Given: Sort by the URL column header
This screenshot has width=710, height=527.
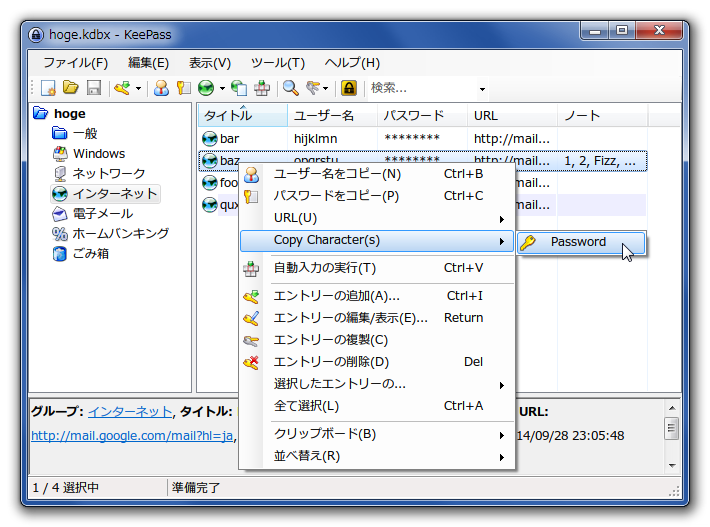Looking at the screenshot, I should (512, 115).
